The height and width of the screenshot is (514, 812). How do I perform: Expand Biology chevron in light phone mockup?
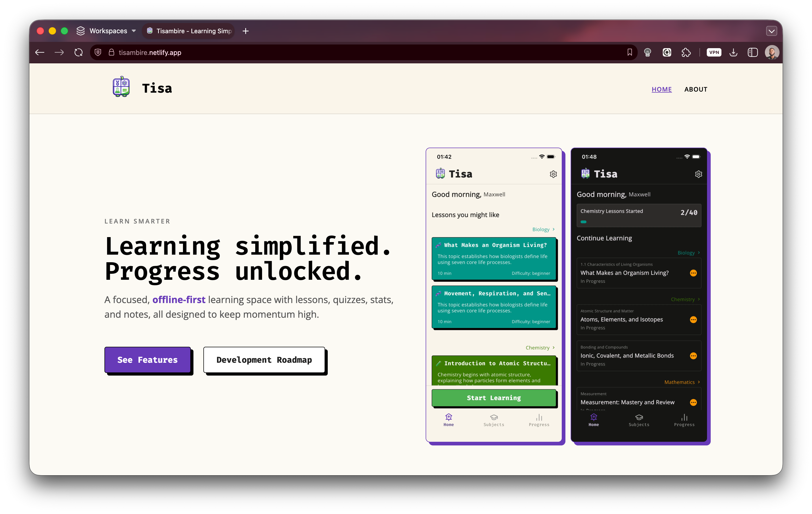(x=553, y=230)
